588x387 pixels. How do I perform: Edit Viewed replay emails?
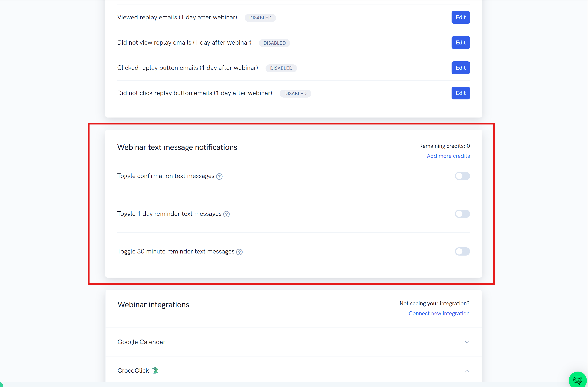coord(461,17)
